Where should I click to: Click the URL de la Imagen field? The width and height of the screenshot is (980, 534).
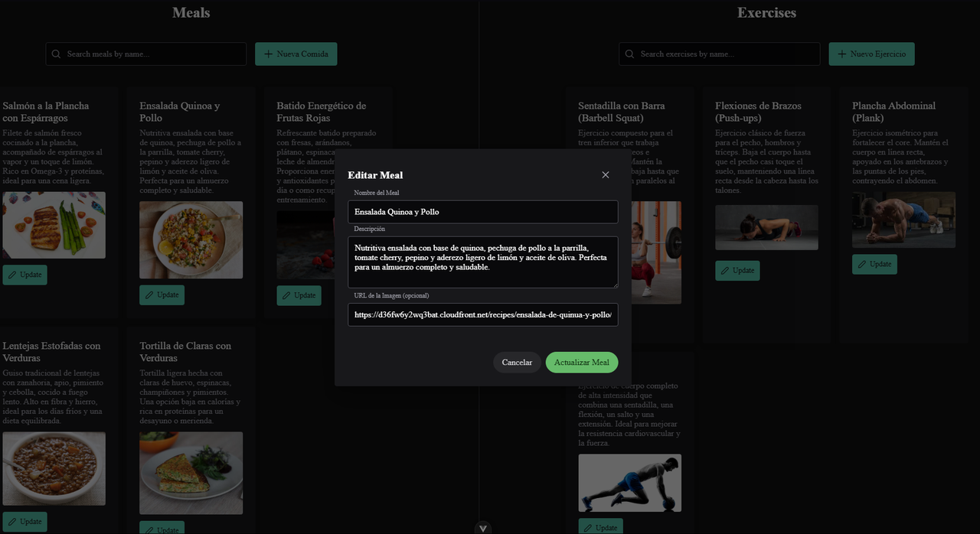pyautogui.click(x=482, y=314)
